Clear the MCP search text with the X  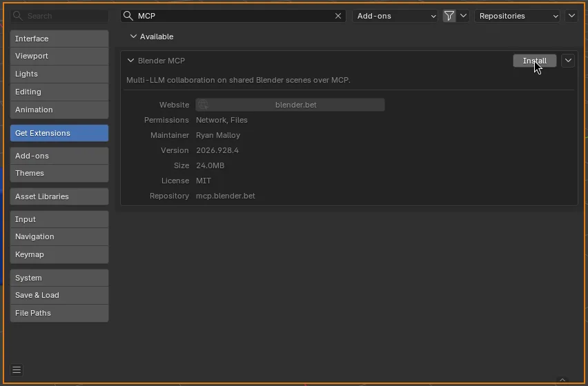tap(338, 16)
